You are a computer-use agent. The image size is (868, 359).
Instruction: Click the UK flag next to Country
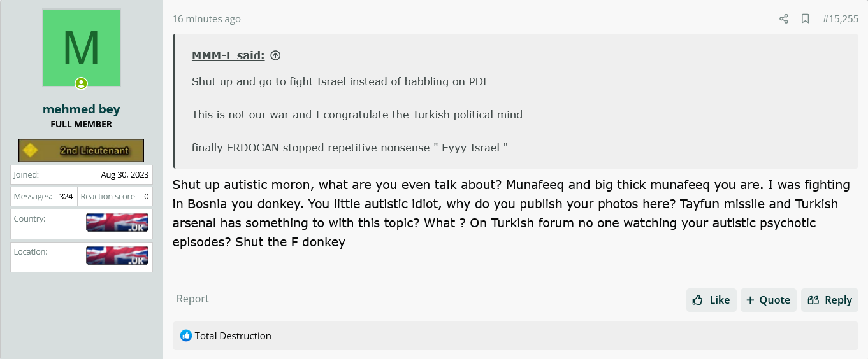(x=117, y=223)
